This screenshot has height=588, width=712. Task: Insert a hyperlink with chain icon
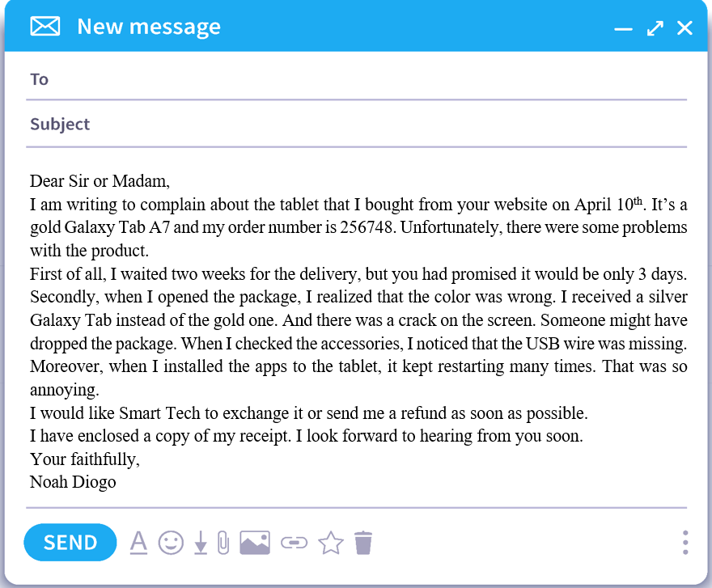coord(295,543)
